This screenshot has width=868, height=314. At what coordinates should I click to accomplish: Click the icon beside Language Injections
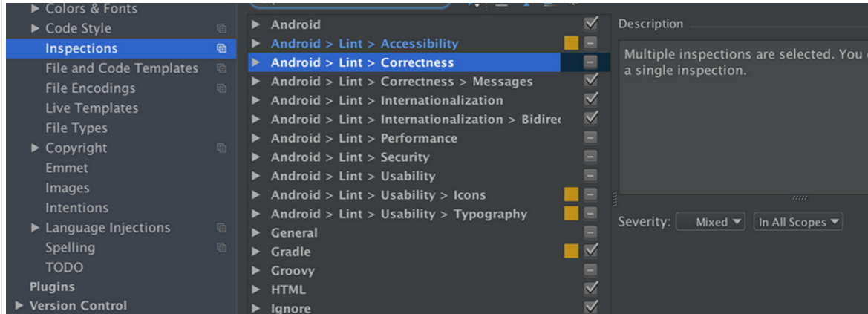click(x=221, y=228)
